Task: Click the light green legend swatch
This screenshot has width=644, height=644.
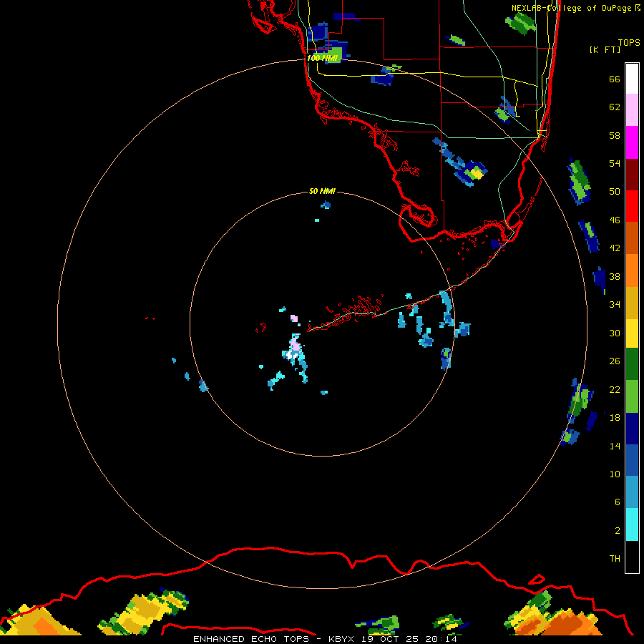Action: 632,396
